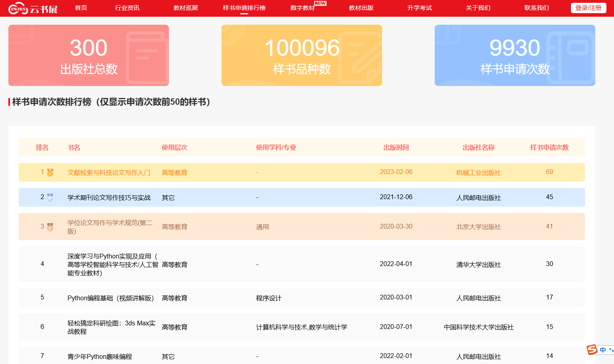The height and width of the screenshot is (364, 614).
Task: Click the NEW badge beside 数字教材
Action: (x=320, y=4)
